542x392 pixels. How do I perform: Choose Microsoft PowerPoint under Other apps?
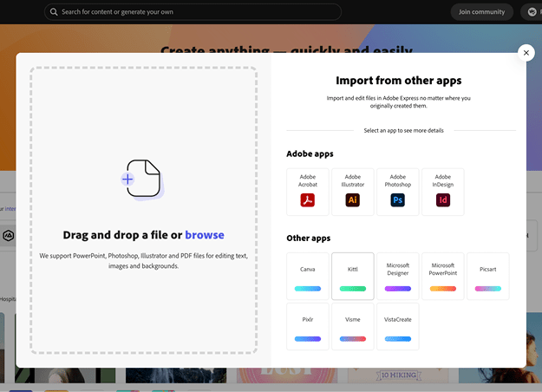point(443,276)
